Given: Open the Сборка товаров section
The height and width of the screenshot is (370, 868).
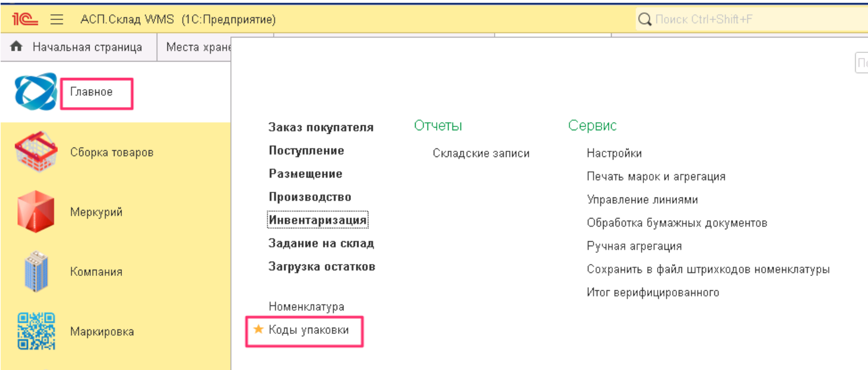Looking at the screenshot, I should click(x=112, y=152).
